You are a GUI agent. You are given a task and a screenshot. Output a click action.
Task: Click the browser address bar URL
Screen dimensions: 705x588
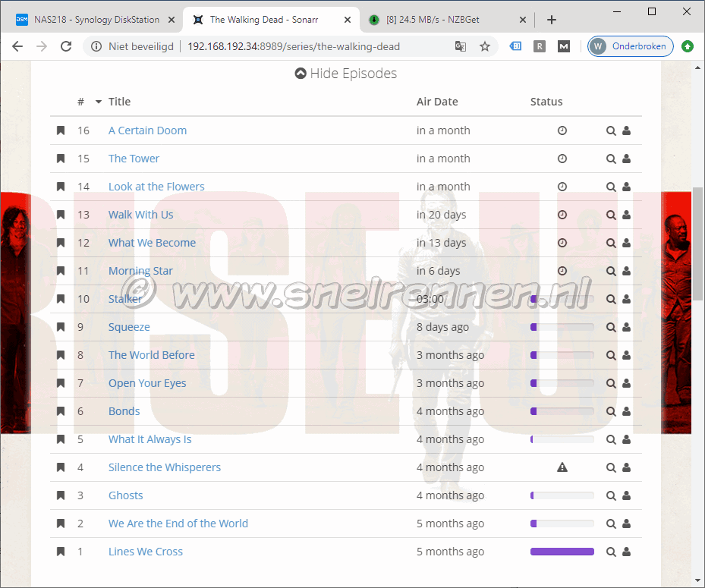294,46
